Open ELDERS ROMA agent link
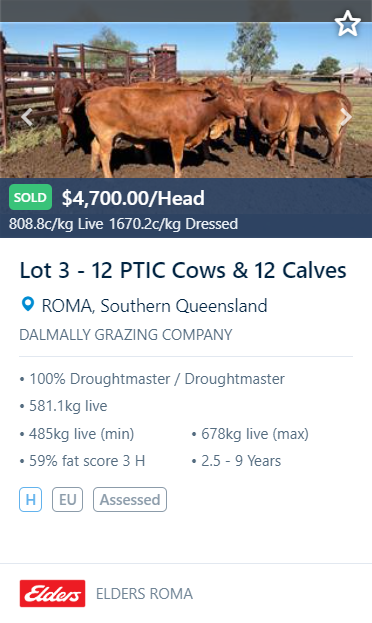This screenshot has height=623, width=372. (144, 594)
